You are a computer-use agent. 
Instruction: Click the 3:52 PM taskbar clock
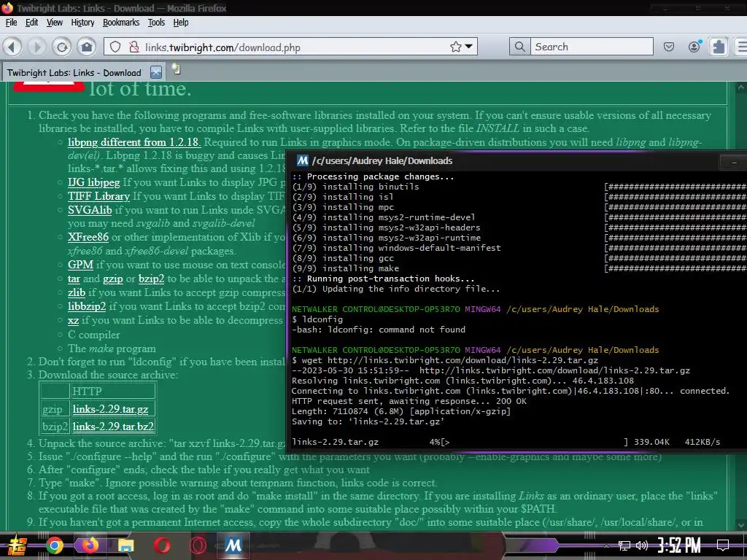tap(679, 545)
